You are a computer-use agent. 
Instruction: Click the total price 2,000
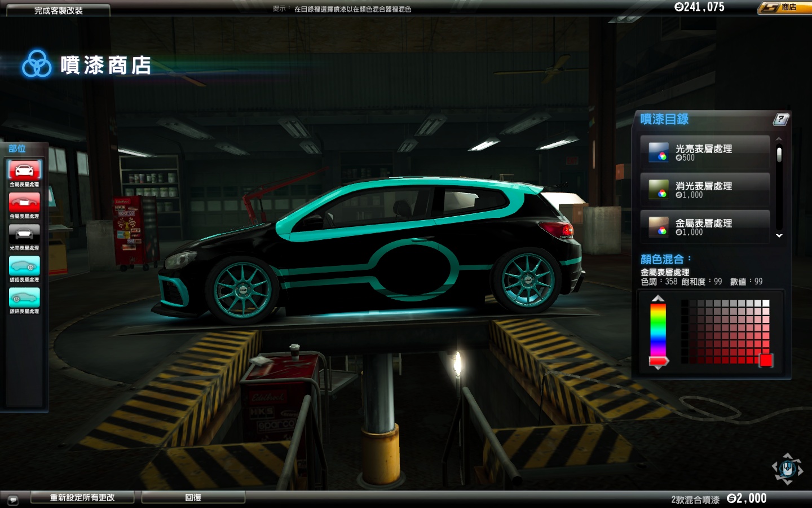[747, 498]
